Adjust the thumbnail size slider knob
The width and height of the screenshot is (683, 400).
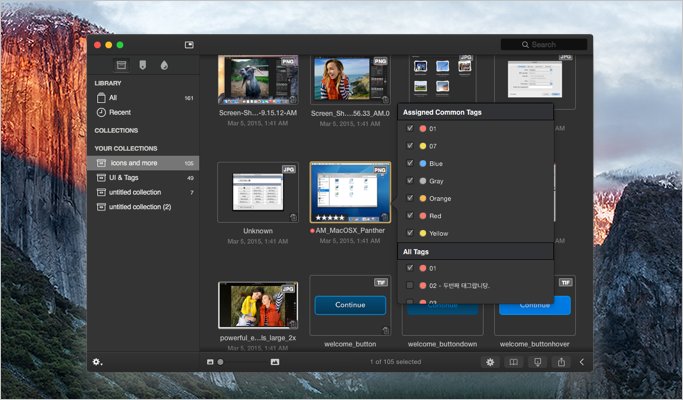point(220,362)
